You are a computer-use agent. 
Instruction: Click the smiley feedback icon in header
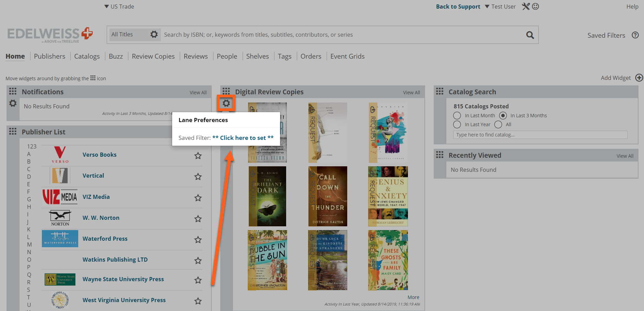coord(535,6)
